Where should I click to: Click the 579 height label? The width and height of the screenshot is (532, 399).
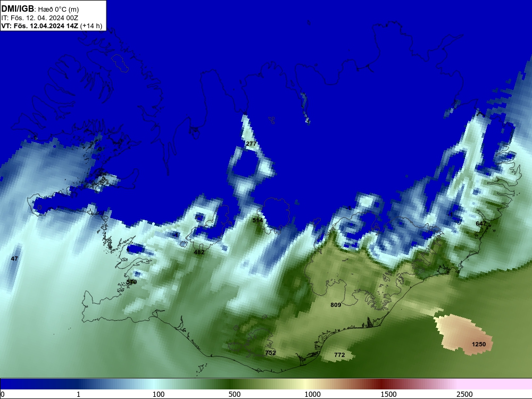[x=131, y=282]
